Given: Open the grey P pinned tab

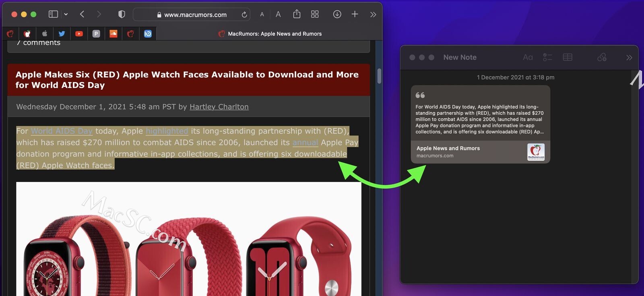Looking at the screenshot, I should point(96,34).
